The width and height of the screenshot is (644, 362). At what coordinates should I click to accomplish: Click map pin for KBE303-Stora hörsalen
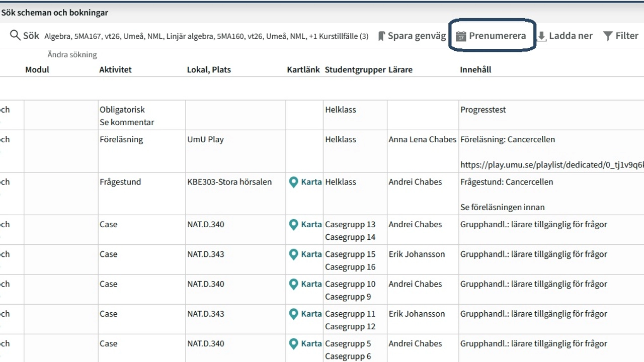point(294,182)
